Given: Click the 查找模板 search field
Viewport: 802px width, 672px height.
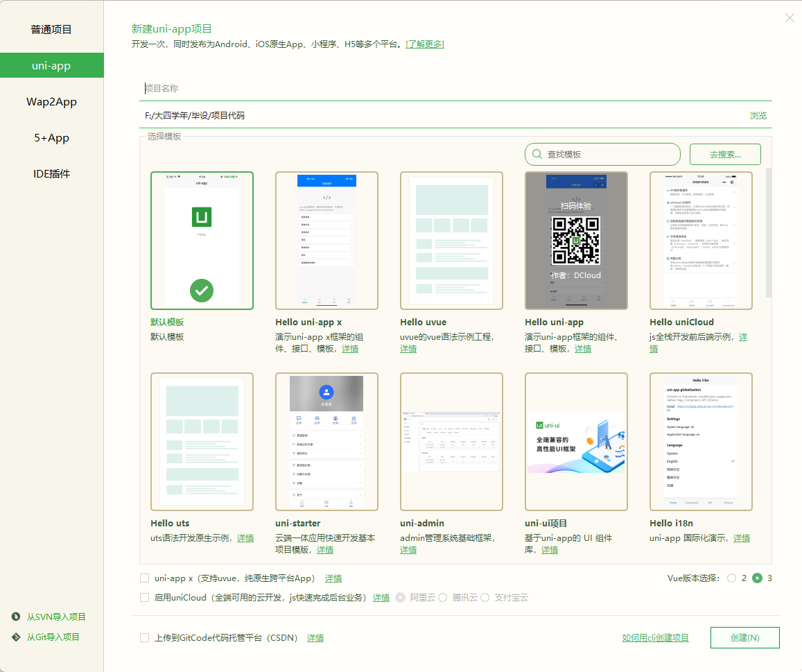Looking at the screenshot, I should [x=602, y=154].
